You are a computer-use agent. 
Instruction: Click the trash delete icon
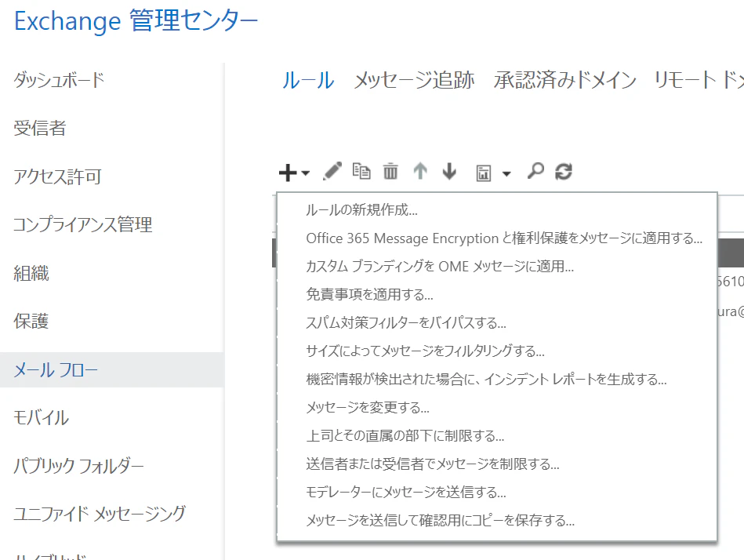(x=390, y=171)
